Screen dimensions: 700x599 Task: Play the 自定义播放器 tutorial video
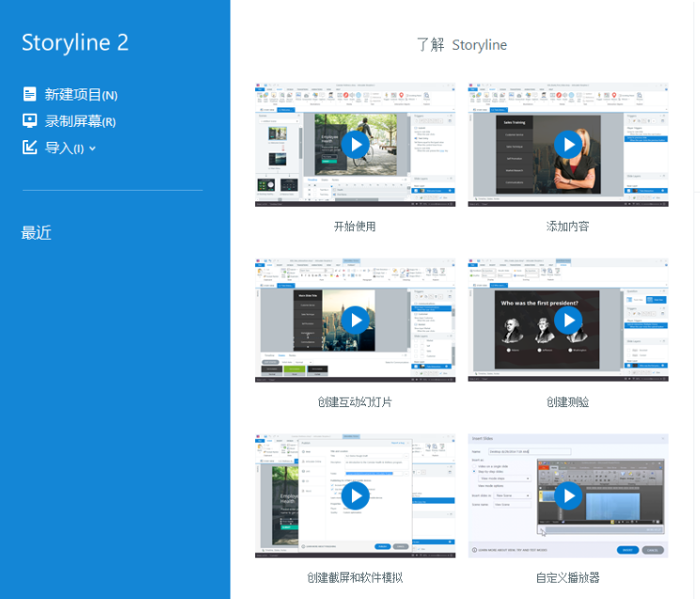pyautogui.click(x=567, y=496)
